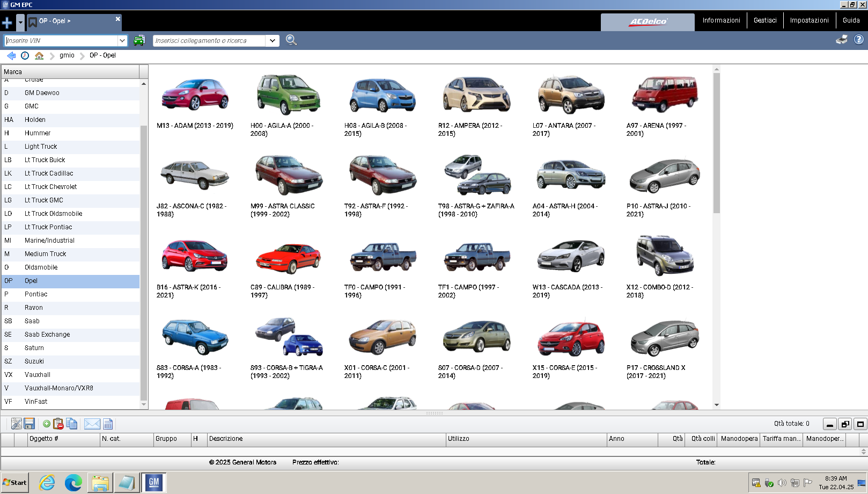The height and width of the screenshot is (494, 868).
Task: Focus the search link input field
Action: pyautogui.click(x=209, y=40)
